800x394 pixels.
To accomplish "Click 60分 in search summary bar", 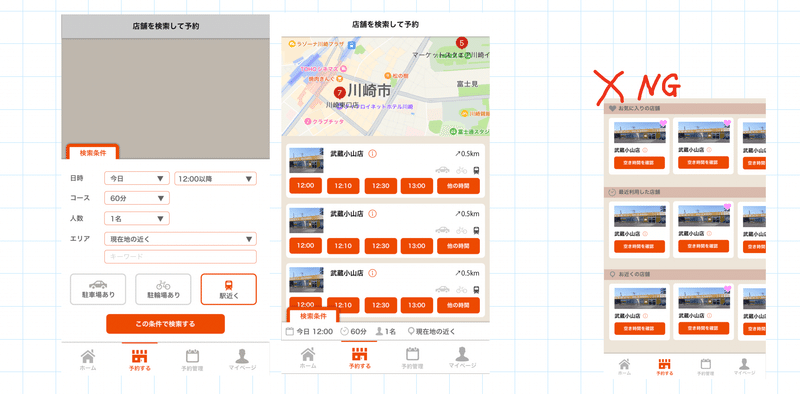I will tap(354, 331).
